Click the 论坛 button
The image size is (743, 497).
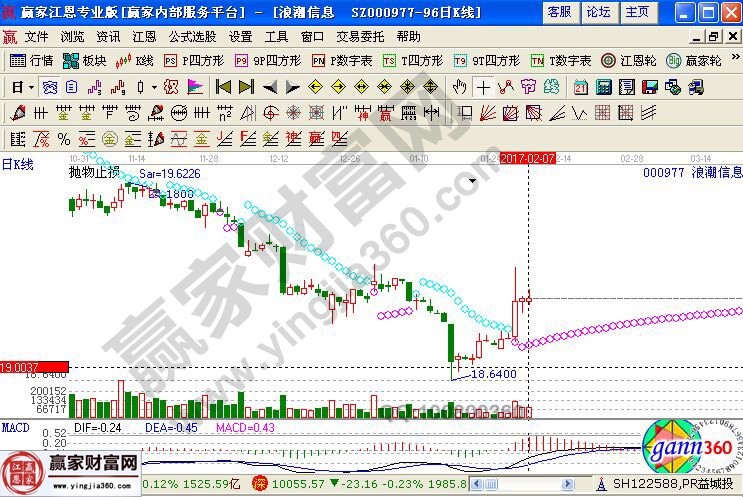(598, 12)
